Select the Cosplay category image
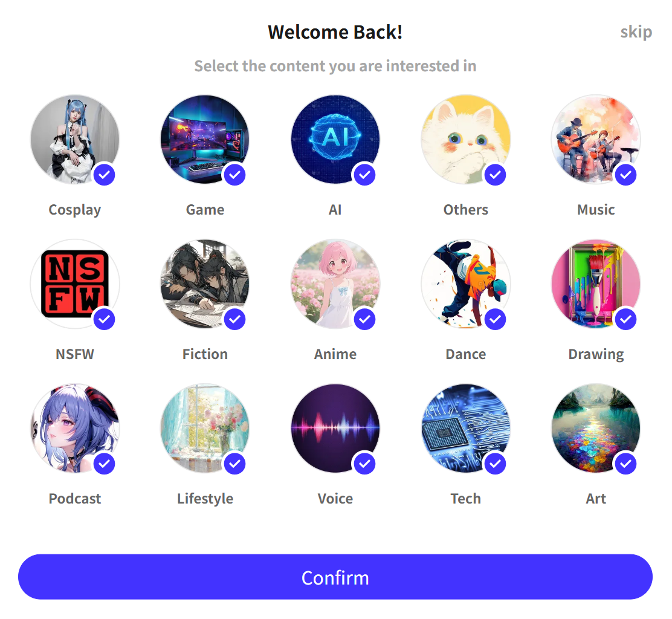This screenshot has width=672, height=619. 75,139
